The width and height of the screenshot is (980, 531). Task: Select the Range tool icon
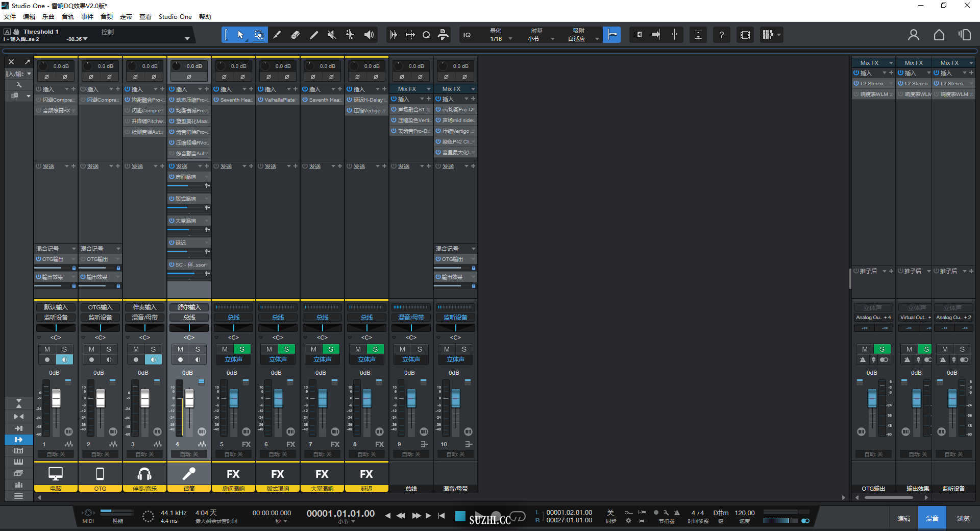click(x=259, y=35)
